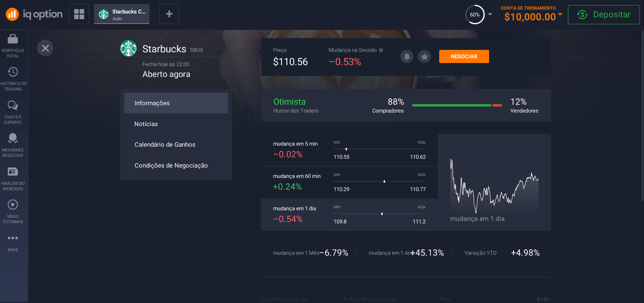Open the multi-chart grid layout icon
644x303 pixels.
(79, 14)
